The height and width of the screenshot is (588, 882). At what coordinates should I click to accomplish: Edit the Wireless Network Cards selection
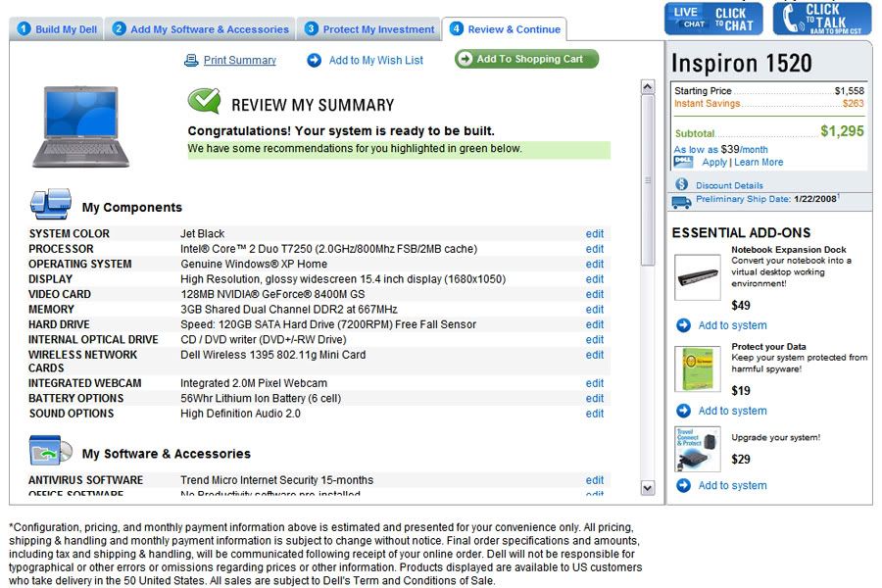tap(595, 355)
